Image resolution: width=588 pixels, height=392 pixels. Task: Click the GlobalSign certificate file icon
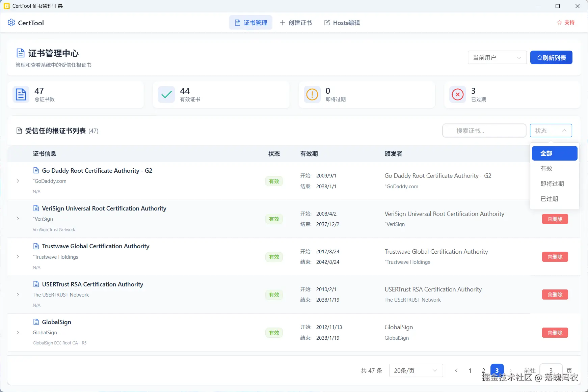coord(36,322)
